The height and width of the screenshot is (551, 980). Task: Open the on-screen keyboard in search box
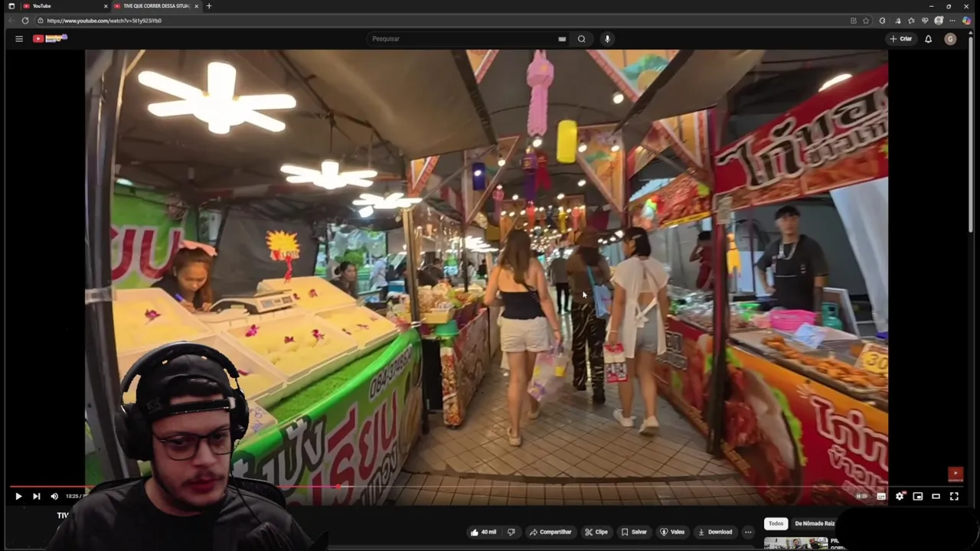coord(562,38)
